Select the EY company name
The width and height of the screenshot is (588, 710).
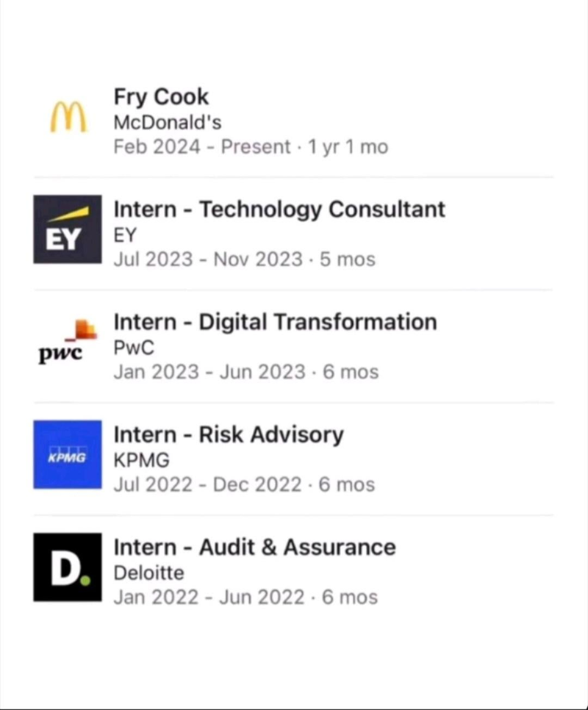pyautogui.click(x=124, y=235)
